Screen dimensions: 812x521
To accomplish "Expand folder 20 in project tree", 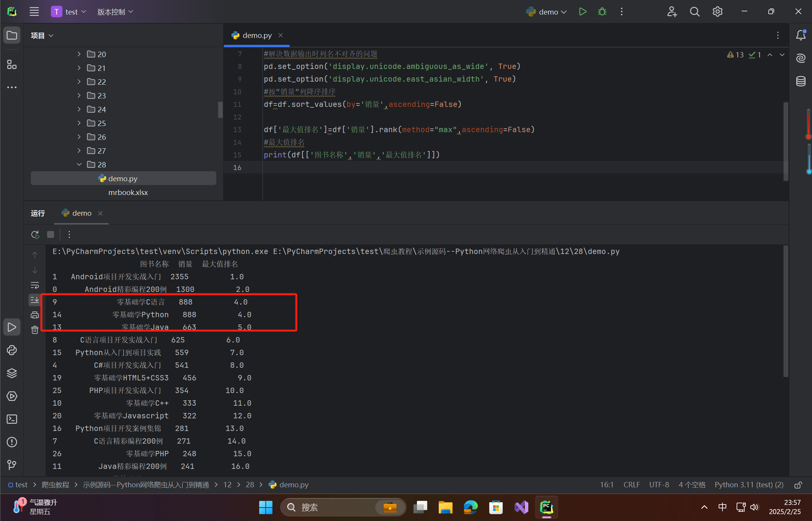I will [79, 54].
